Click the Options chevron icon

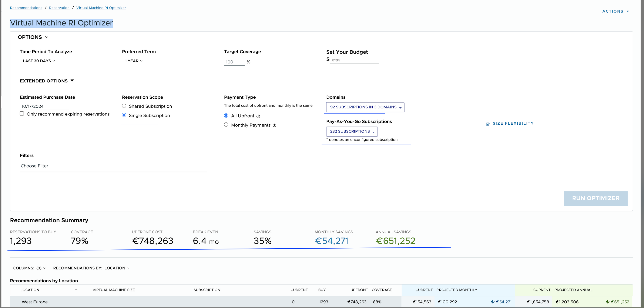(47, 37)
